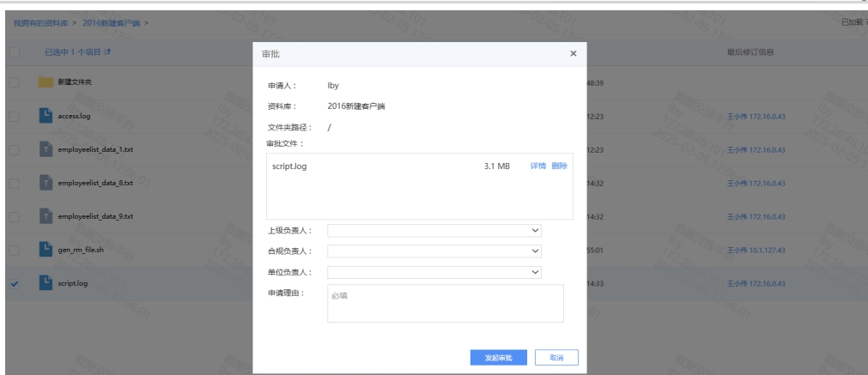Close the 审批 dialog with the X
The width and height of the screenshot is (868, 375).
point(573,54)
